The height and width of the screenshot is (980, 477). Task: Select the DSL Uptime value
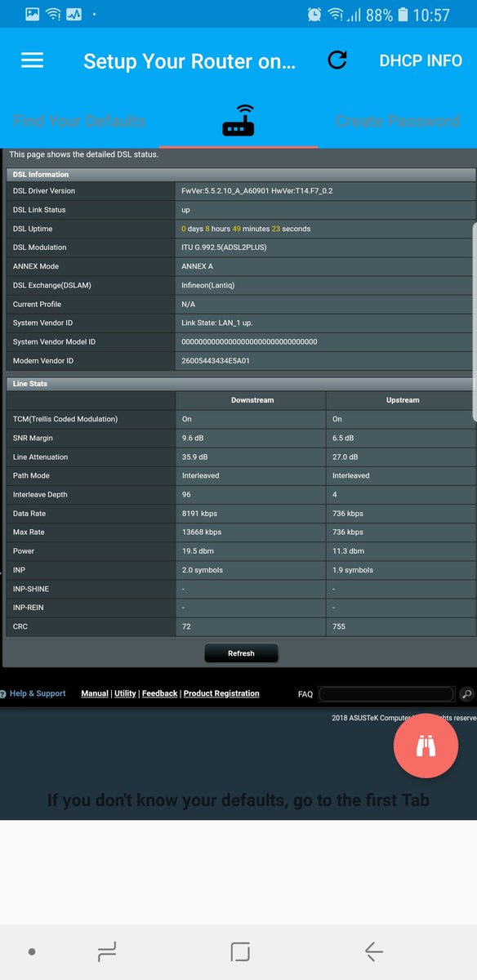coord(246,229)
